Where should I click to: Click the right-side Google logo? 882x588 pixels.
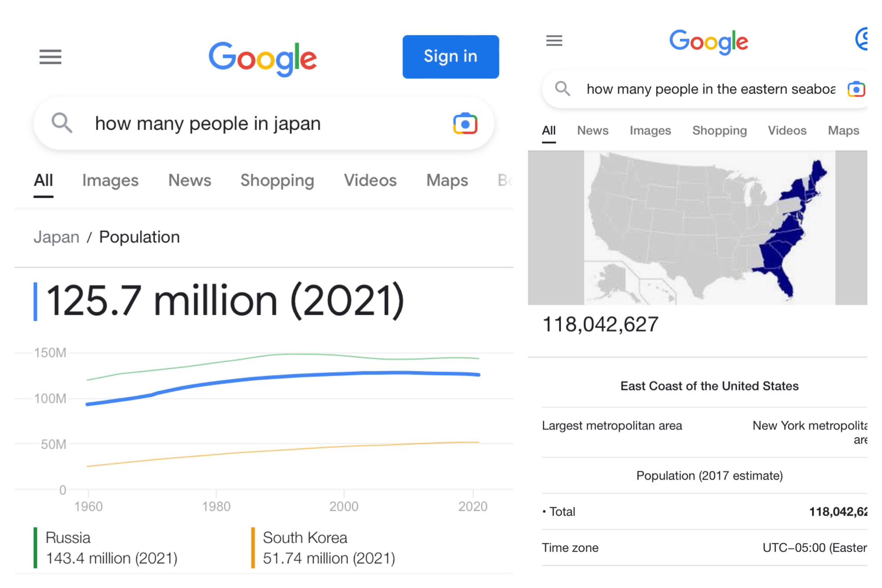click(708, 41)
